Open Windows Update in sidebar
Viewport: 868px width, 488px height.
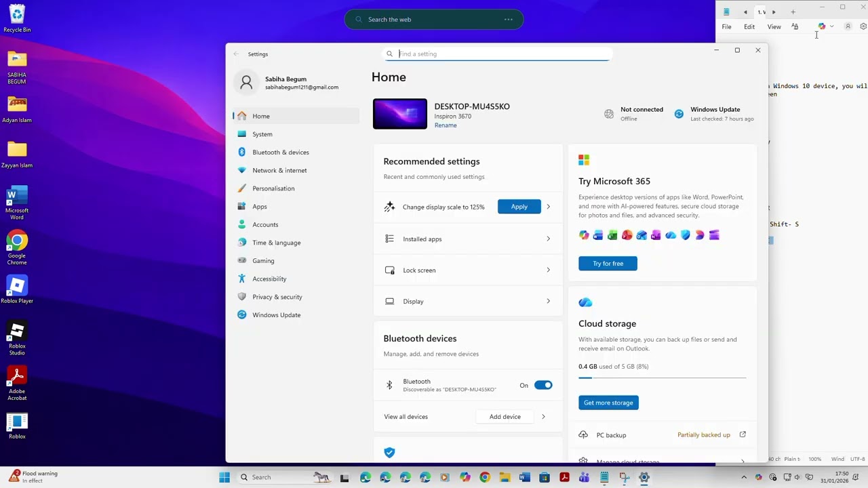tap(296, 315)
